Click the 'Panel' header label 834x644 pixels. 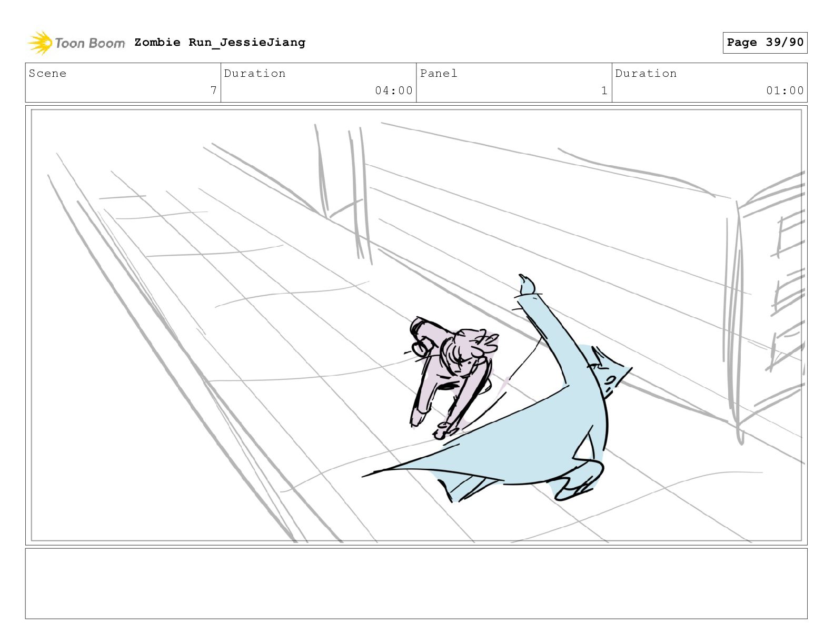(439, 73)
